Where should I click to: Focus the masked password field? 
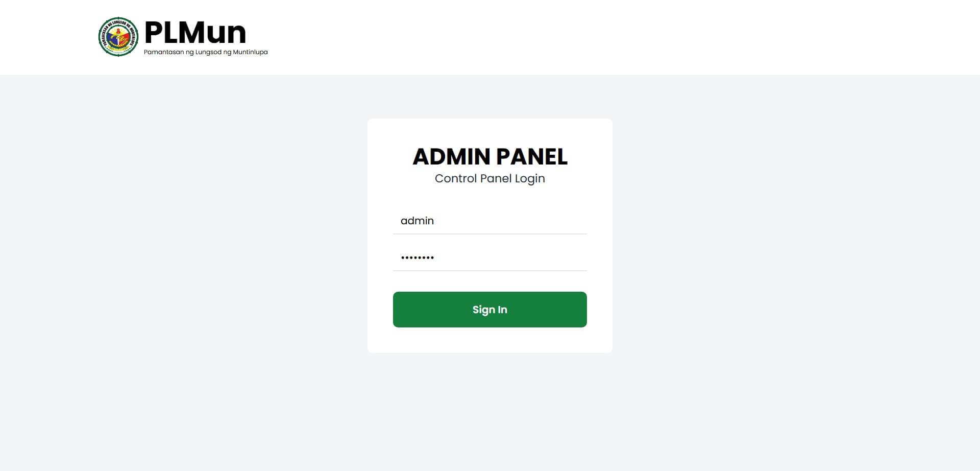tap(489, 257)
